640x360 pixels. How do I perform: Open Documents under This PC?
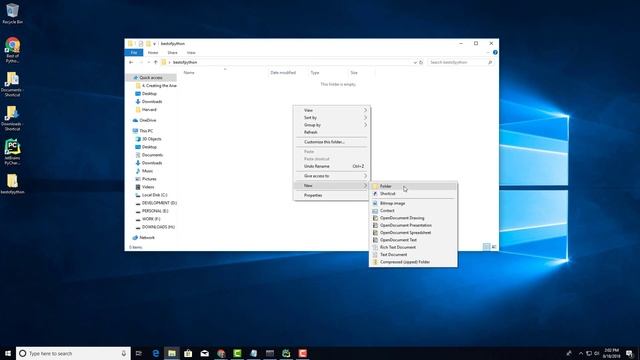click(x=152, y=155)
